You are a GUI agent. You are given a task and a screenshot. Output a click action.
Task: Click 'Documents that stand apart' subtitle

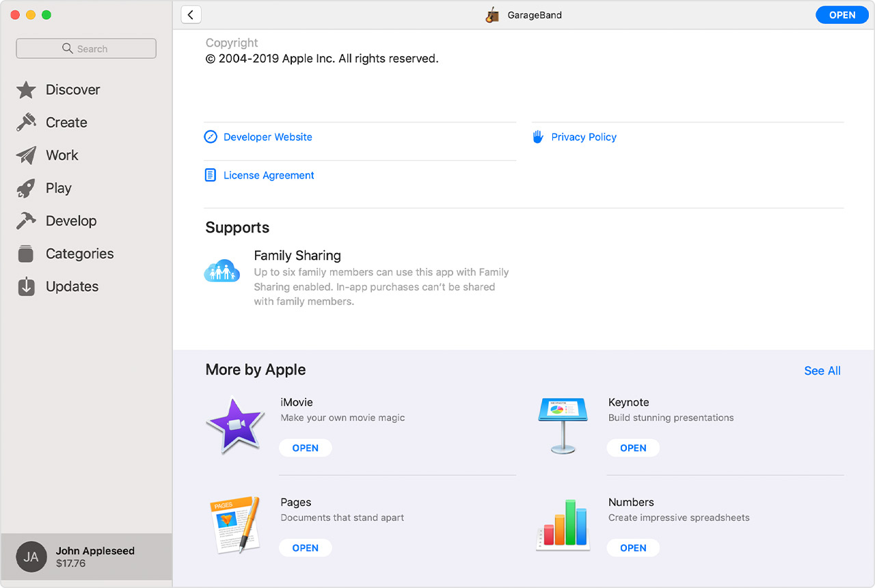[342, 518]
